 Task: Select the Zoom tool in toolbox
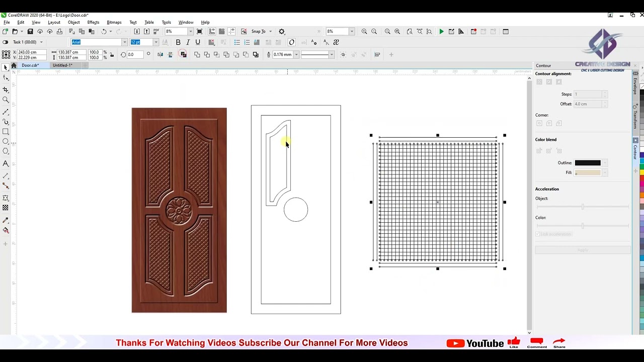coord(6,100)
